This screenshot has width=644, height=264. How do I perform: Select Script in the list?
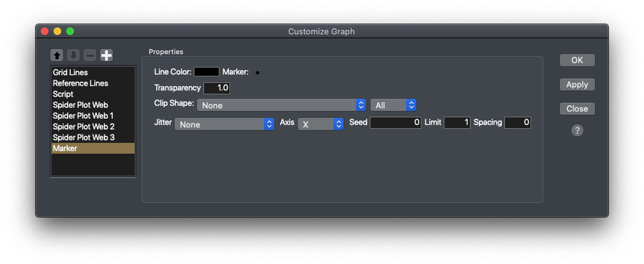(63, 94)
